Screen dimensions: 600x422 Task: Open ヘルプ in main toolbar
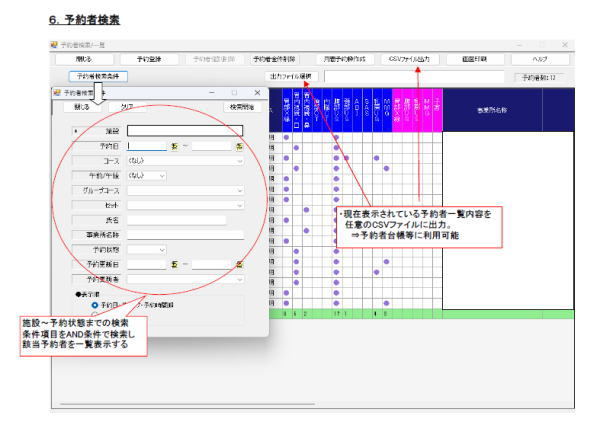(540, 59)
